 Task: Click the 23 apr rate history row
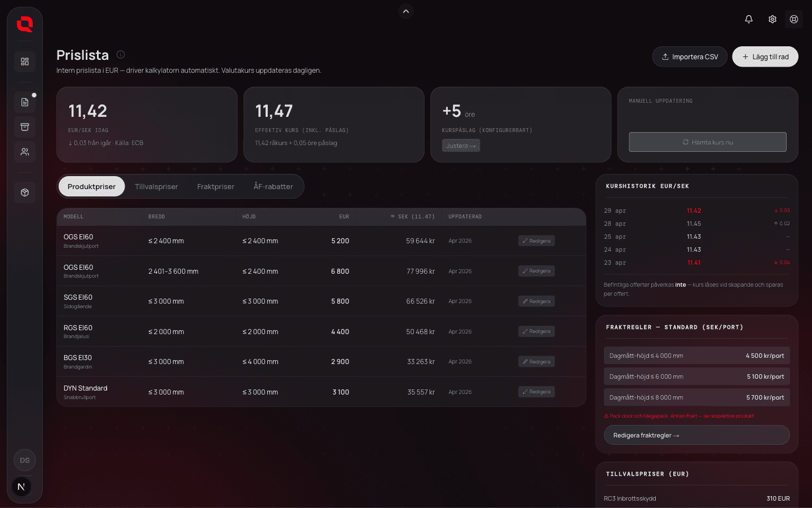click(696, 262)
